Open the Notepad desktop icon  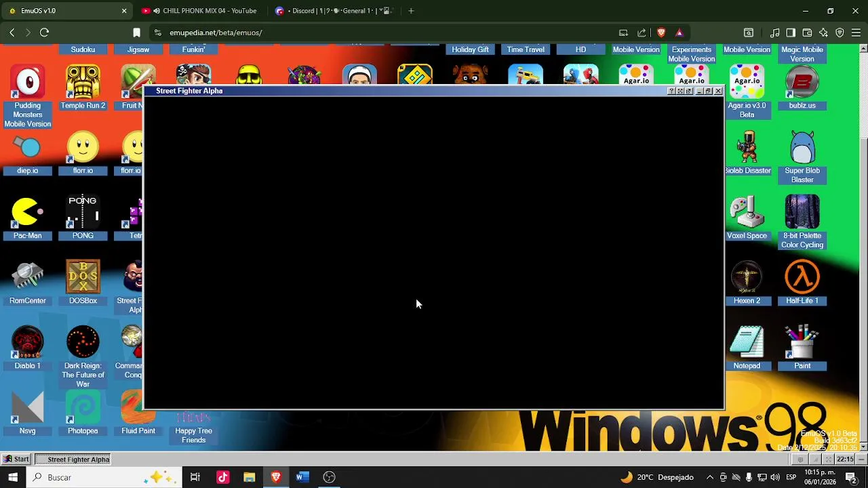(x=747, y=348)
